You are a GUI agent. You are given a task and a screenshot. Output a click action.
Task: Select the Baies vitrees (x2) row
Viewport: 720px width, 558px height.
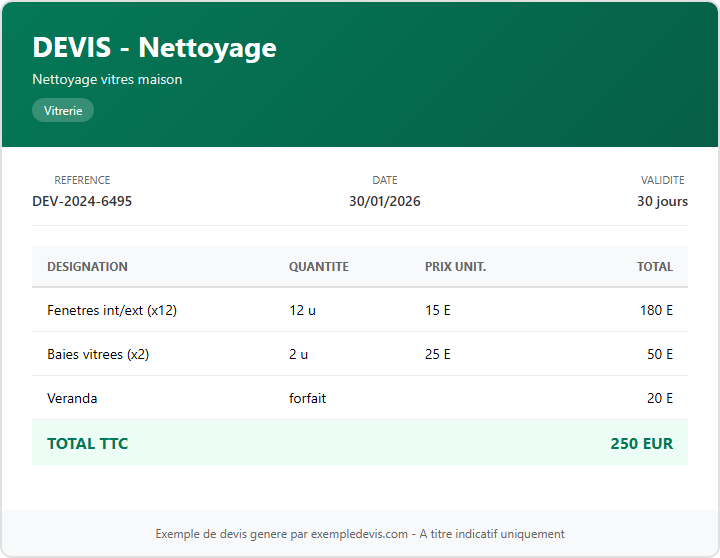pos(98,354)
